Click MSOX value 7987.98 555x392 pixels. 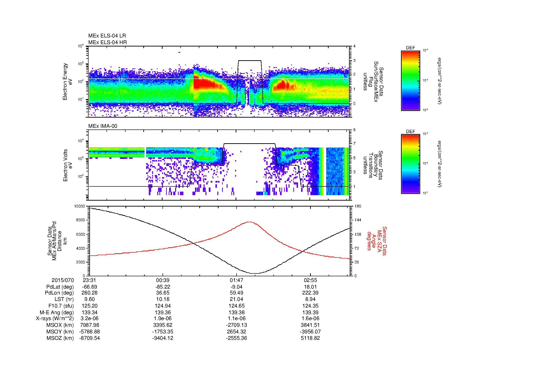point(89,325)
